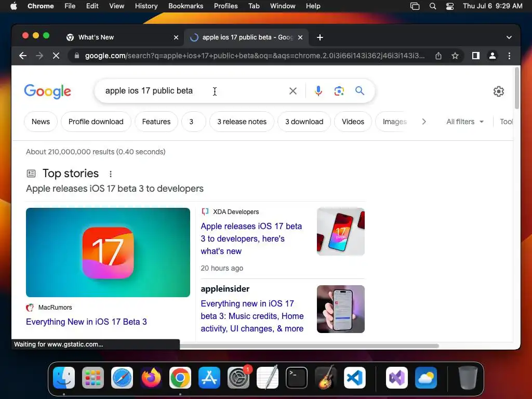
Task: Close the apple ios 17 public beta tab
Action: 300,37
